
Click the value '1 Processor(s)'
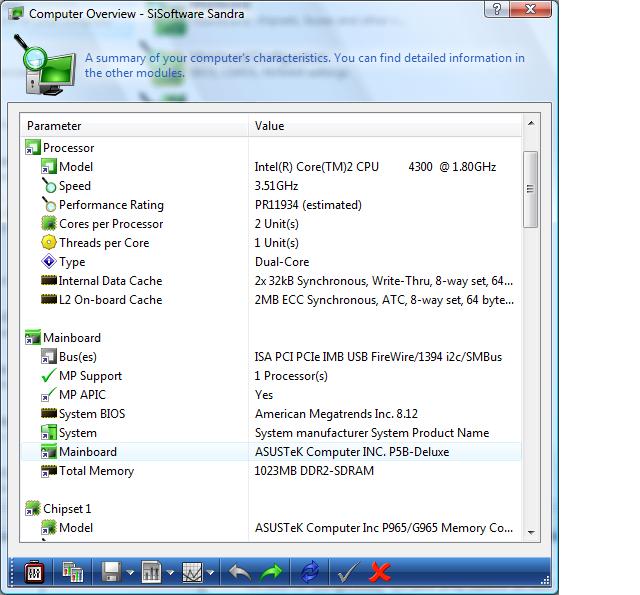click(x=291, y=376)
